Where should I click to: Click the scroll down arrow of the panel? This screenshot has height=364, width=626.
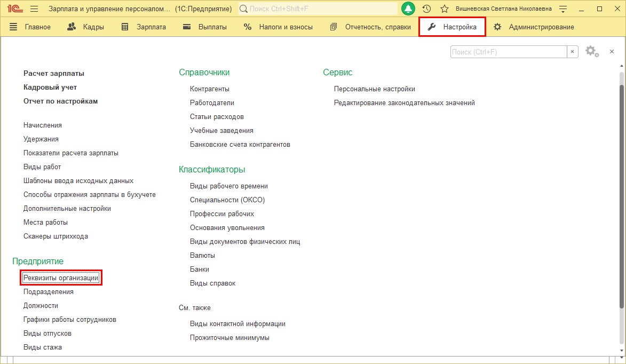pos(622,351)
